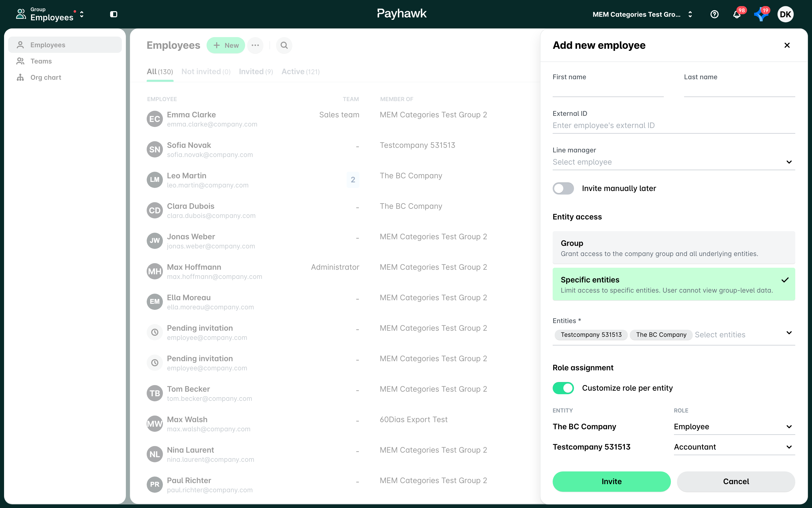Open role dropdown for The BC Company
The image size is (812, 508).
coord(734,427)
